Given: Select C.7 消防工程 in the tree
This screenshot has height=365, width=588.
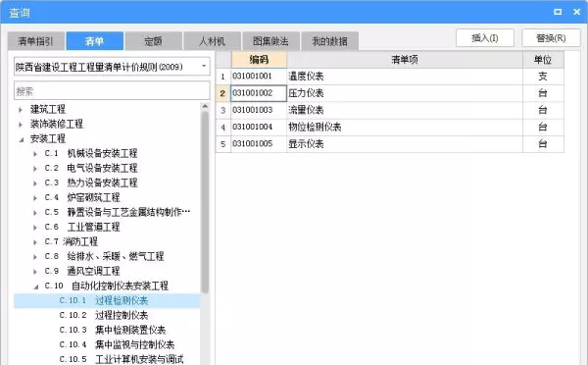Looking at the screenshot, I should 71,241.
